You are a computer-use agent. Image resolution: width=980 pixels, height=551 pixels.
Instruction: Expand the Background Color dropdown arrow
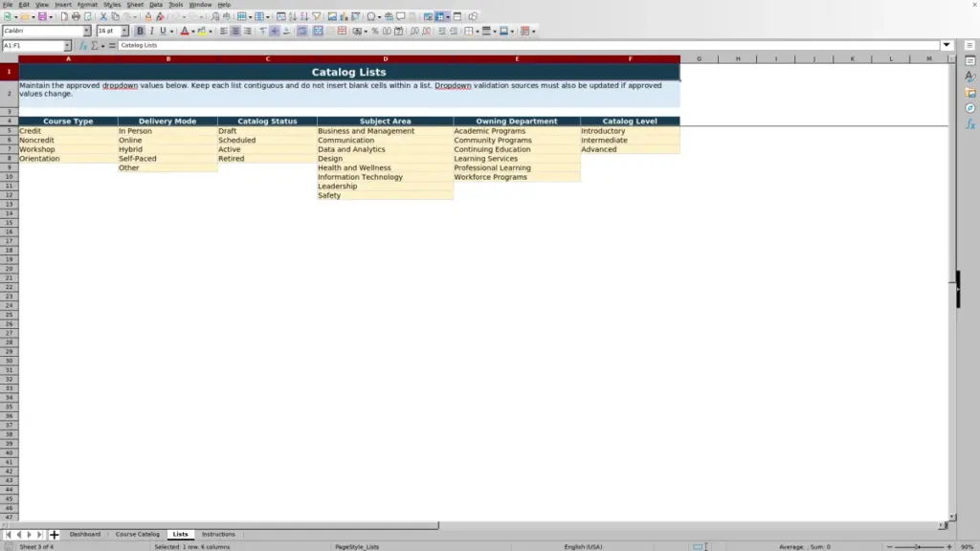[x=211, y=32]
